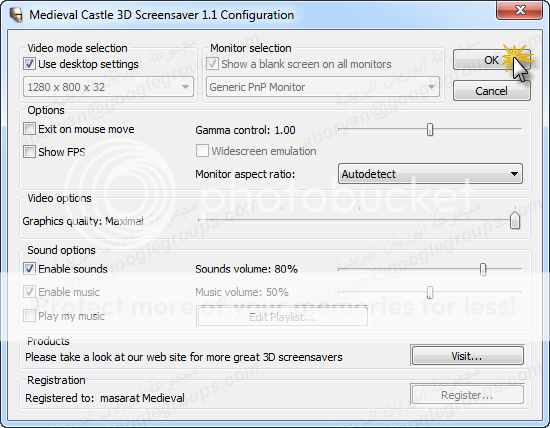Open the Visit... products website button

point(468,356)
